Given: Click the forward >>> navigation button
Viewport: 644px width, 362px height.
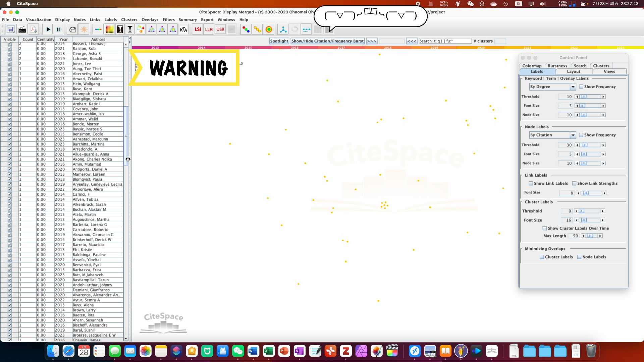Looking at the screenshot, I should tap(372, 41).
